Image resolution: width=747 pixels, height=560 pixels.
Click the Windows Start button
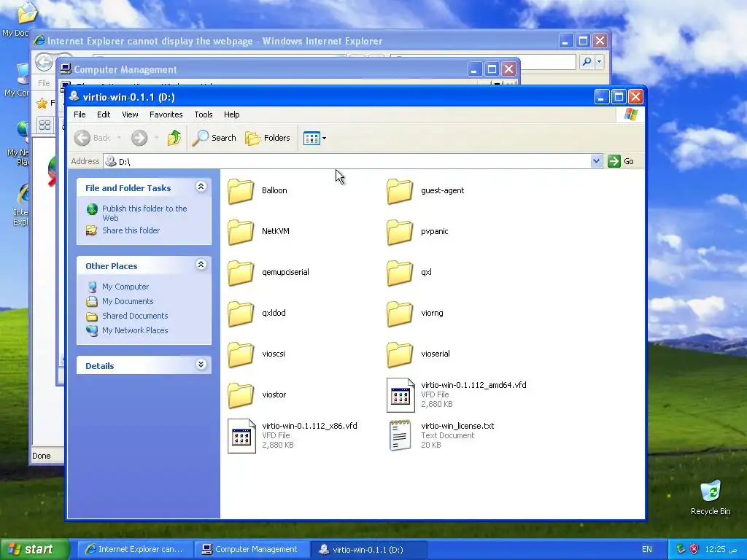tap(34, 550)
